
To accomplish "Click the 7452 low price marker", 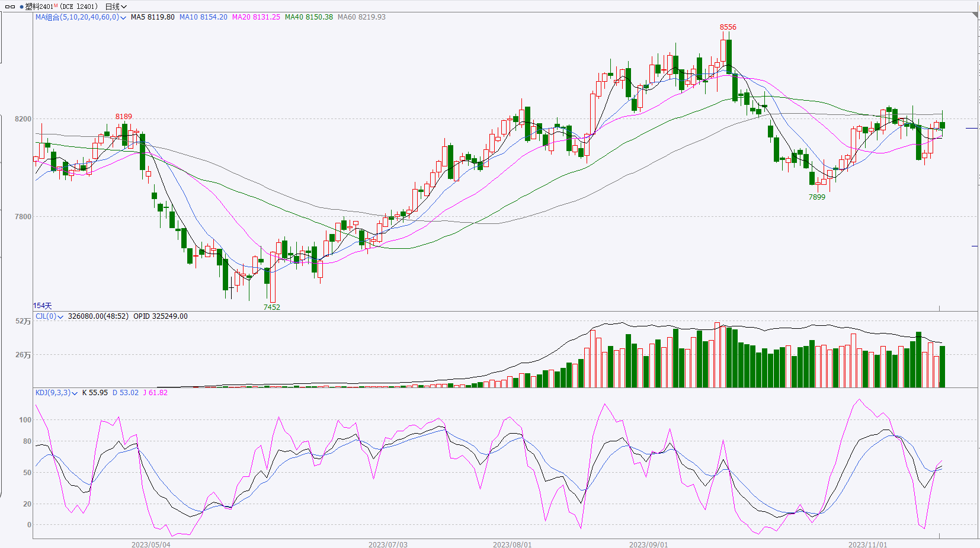I will click(x=271, y=307).
